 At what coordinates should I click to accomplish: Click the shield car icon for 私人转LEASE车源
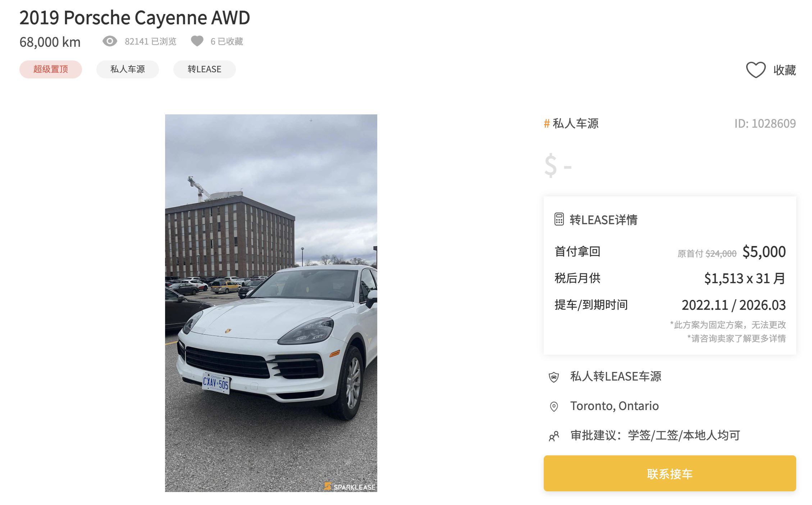(x=554, y=377)
